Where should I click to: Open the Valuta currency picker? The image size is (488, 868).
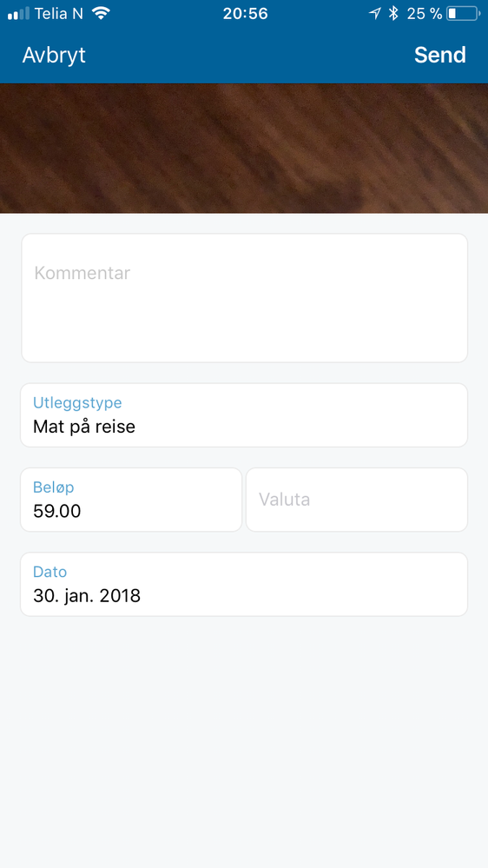[x=357, y=500]
